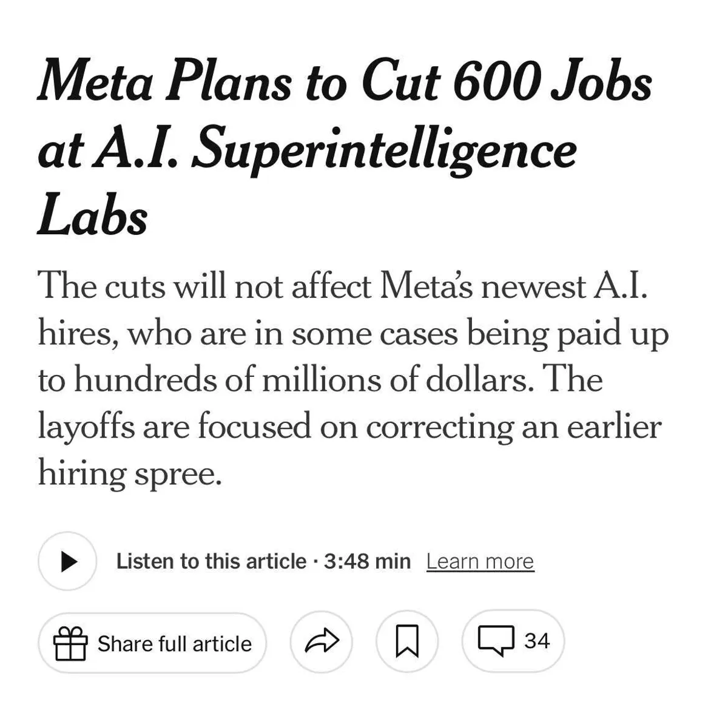728x710 pixels.
Task: Play the article audio narration
Action: click(67, 561)
